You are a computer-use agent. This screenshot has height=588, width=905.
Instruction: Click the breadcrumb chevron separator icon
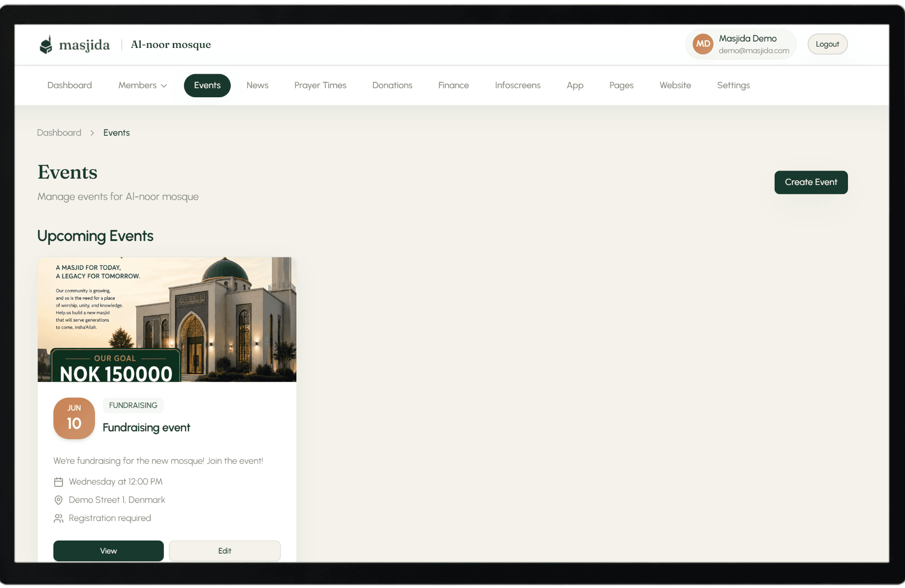92,133
